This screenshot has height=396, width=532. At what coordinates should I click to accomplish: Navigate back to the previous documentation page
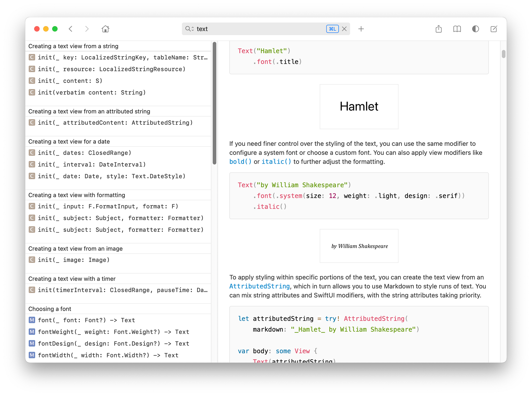[x=70, y=29]
